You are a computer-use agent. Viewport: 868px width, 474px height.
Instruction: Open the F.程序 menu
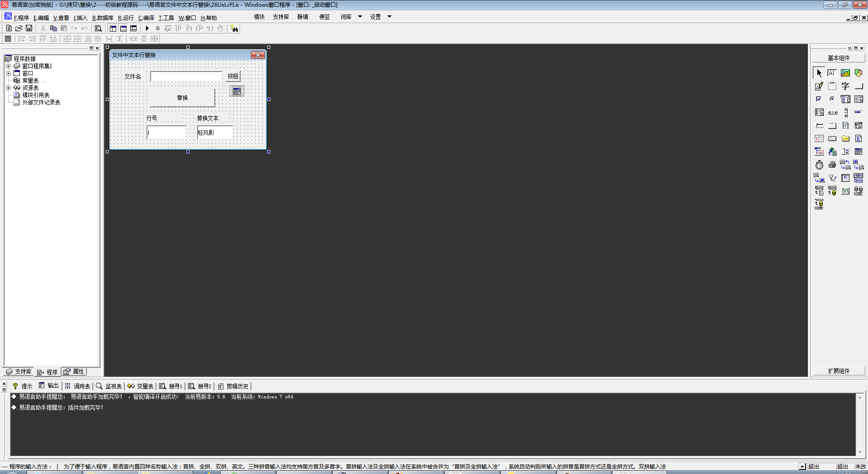21,18
